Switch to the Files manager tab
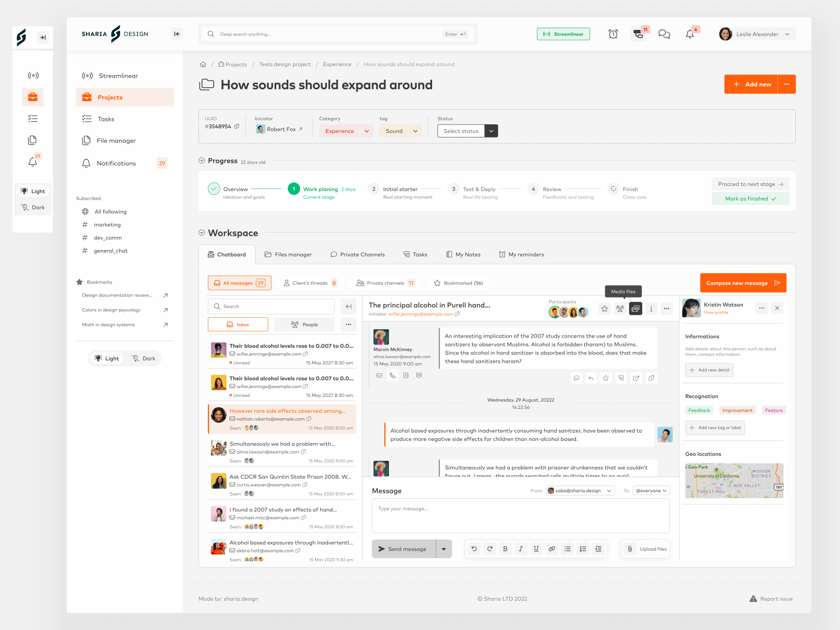This screenshot has width=840, height=630. pyautogui.click(x=288, y=254)
